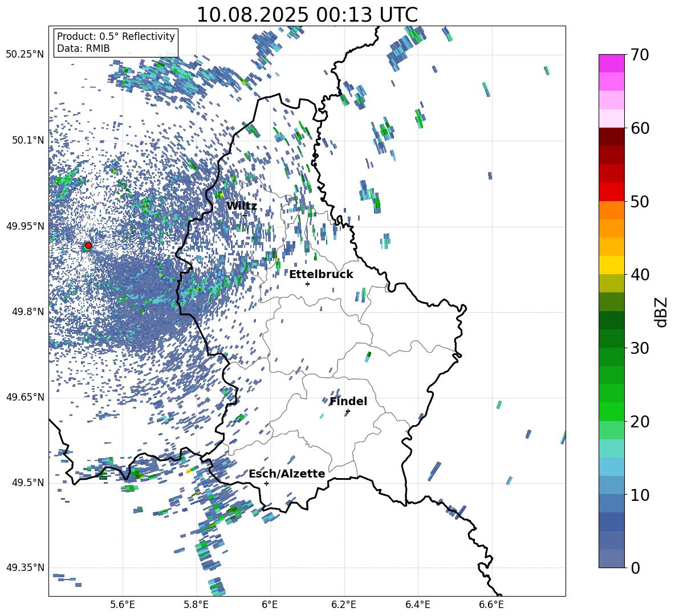The height and width of the screenshot is (616, 675).
Task: Click the 20 colorbar tick label
Action: pos(640,422)
